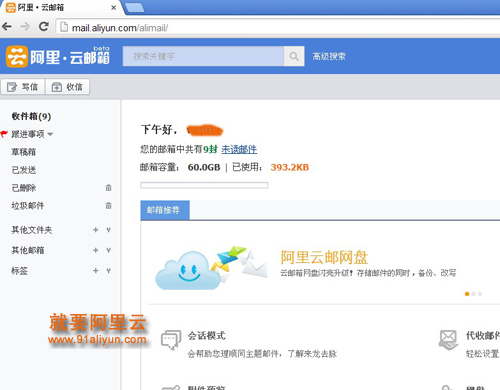Viewport: 500px width, 390px height.
Task: Open the 未读邮件 unread mail link
Action: 239,149
